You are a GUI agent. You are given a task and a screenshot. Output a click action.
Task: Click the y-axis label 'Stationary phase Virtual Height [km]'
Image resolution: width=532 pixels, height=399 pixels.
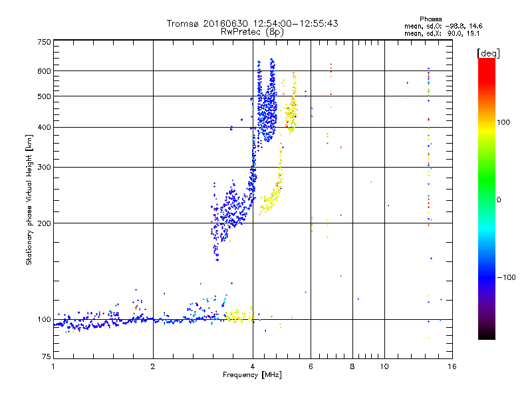pyautogui.click(x=29, y=199)
